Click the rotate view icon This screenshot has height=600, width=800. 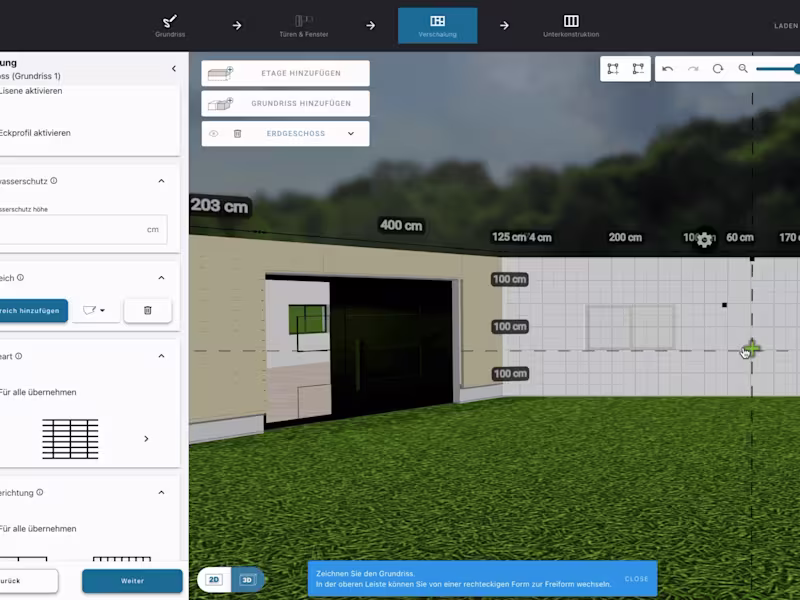pyautogui.click(x=717, y=69)
